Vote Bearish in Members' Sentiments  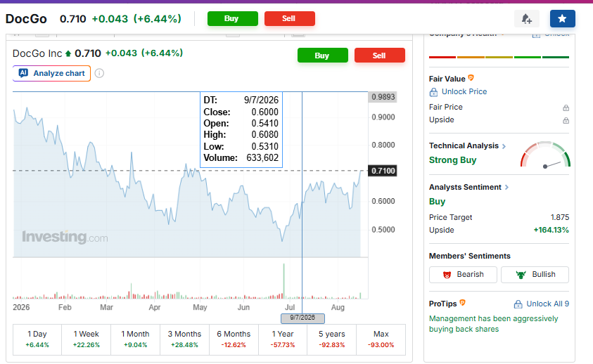[x=463, y=275]
